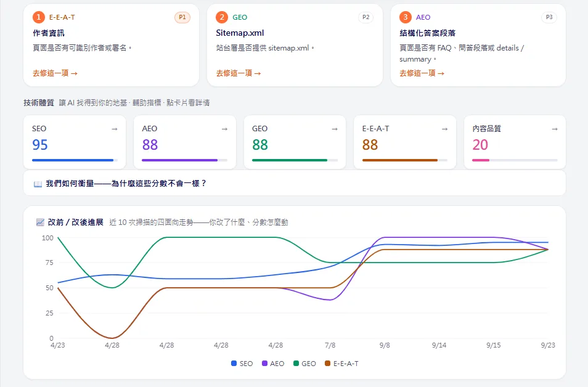Click 頁面是否有可識別作者或署名 description text
Viewport: 588px width, 387px height.
tap(82, 48)
